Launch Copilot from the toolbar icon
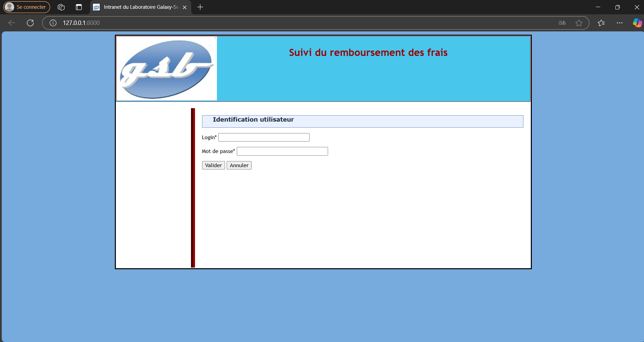The width and height of the screenshot is (644, 342). (x=637, y=23)
